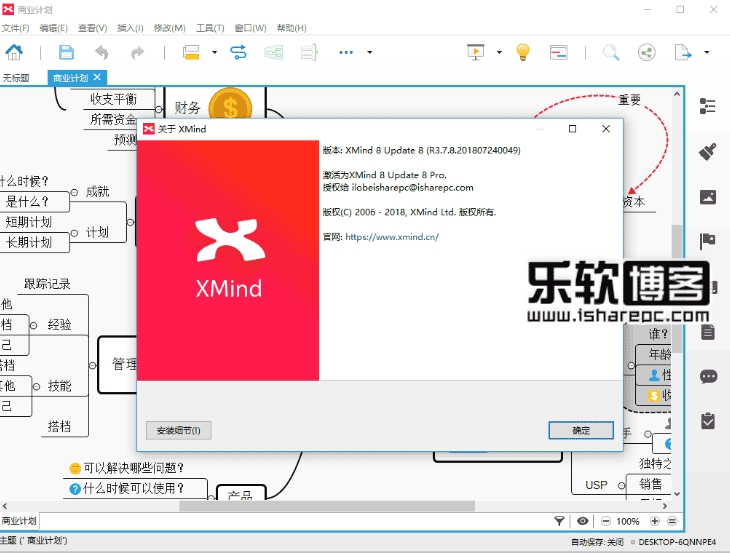
Task: Select the 短期计划 topic
Action: click(x=29, y=223)
